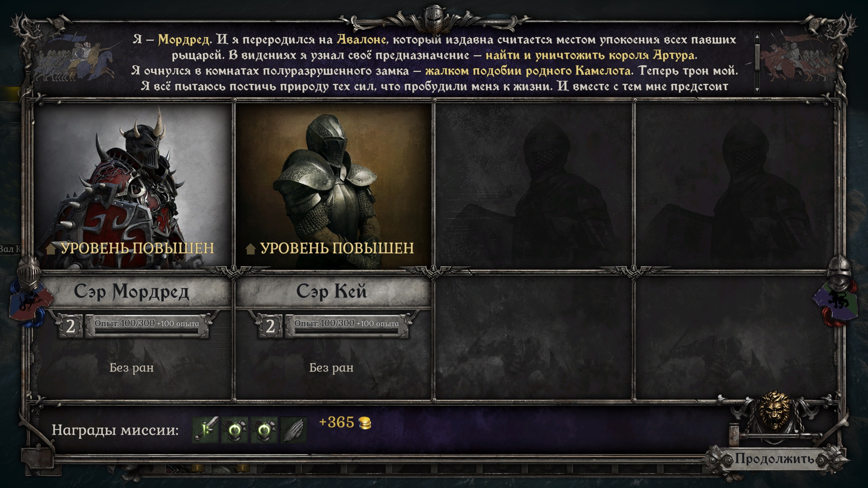Click the gauntlet glove reward icon
This screenshot has height=488, width=868.
[293, 430]
